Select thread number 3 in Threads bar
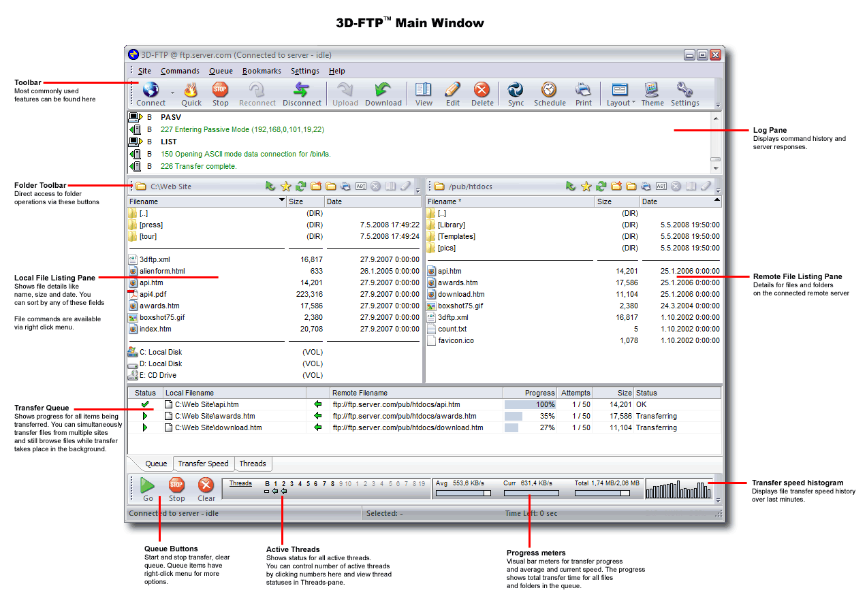867x616 pixels. pos(291,484)
